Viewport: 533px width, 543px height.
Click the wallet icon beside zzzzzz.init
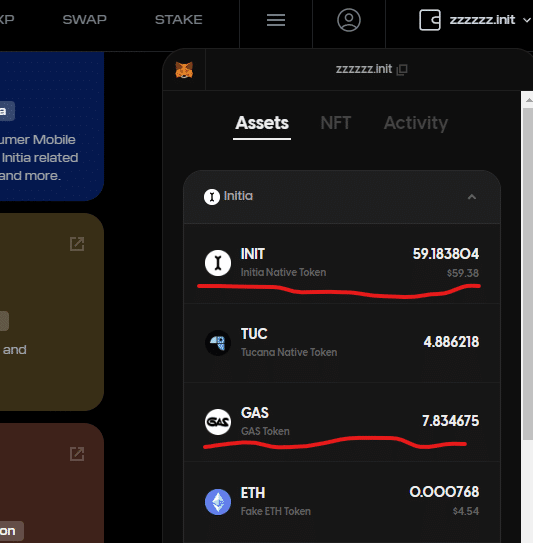pos(430,20)
